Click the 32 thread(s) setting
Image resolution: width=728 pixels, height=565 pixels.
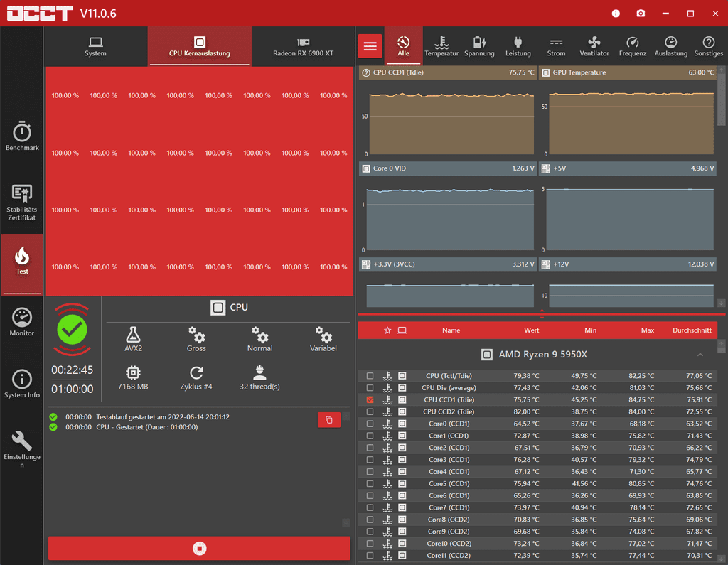(259, 378)
